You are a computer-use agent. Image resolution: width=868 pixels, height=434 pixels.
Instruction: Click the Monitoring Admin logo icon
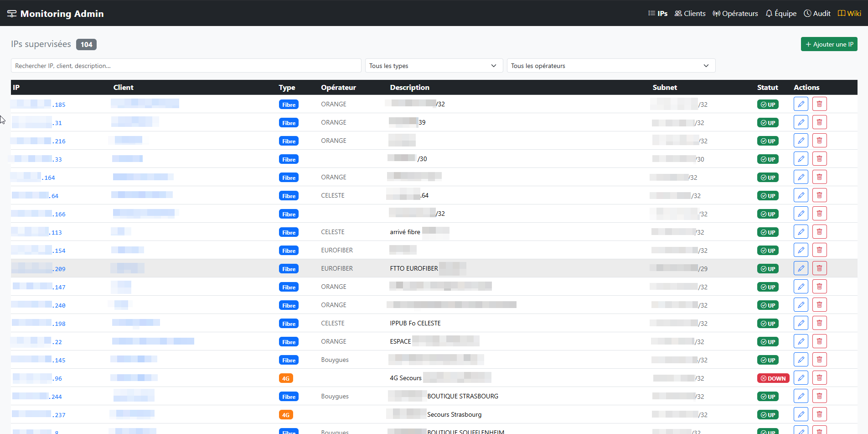pos(12,14)
